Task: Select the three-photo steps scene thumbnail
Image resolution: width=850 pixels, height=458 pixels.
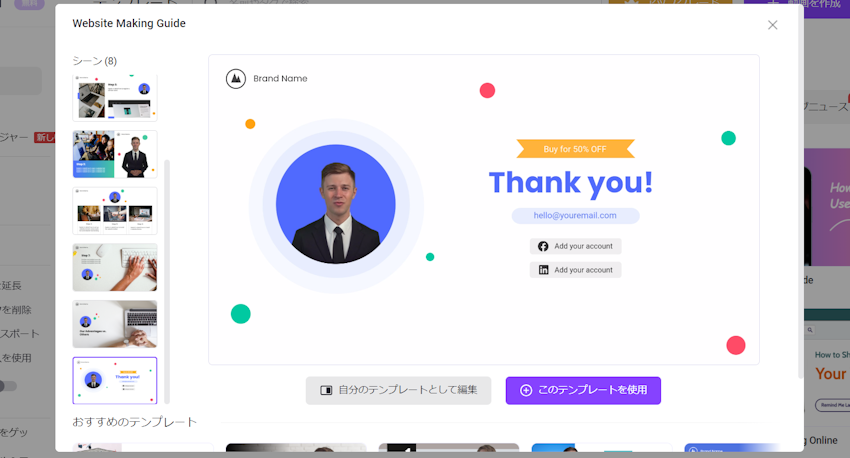Action: (115, 211)
